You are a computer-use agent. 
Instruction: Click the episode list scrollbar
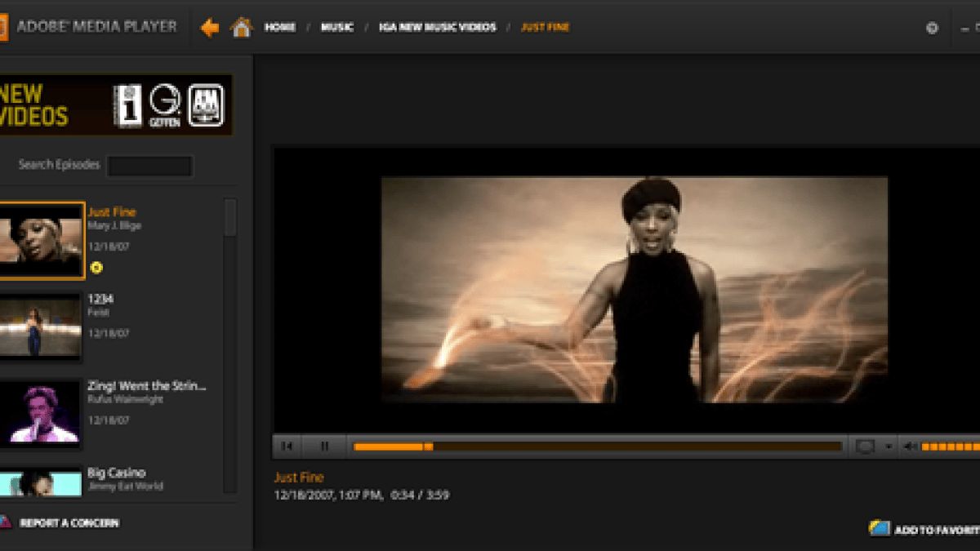[230, 345]
